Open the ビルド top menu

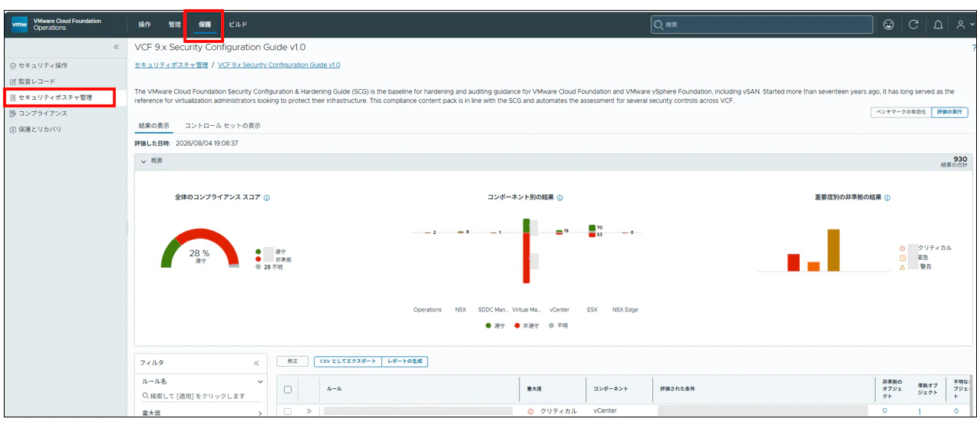pyautogui.click(x=238, y=25)
